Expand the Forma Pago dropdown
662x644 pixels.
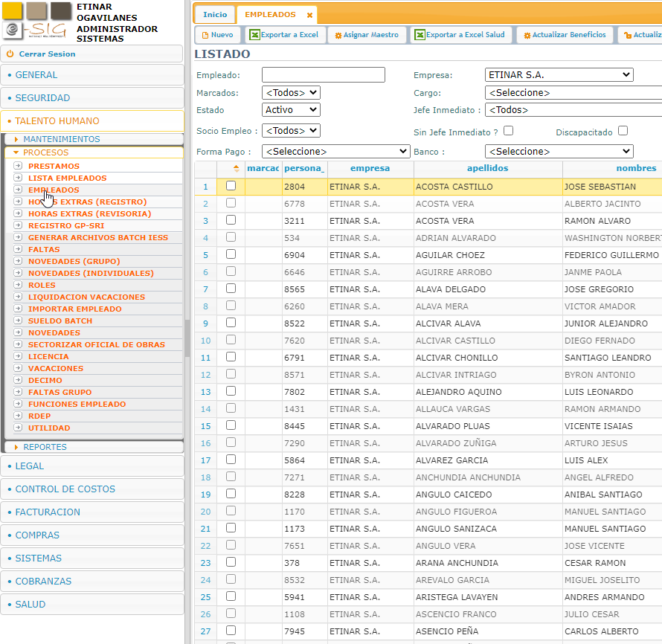point(335,152)
